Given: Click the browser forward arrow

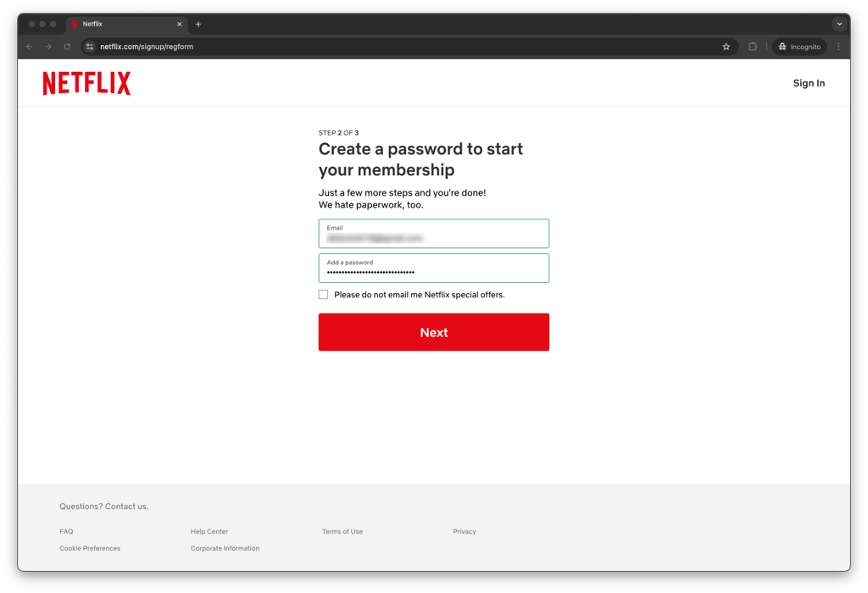Looking at the screenshot, I should pos(48,47).
